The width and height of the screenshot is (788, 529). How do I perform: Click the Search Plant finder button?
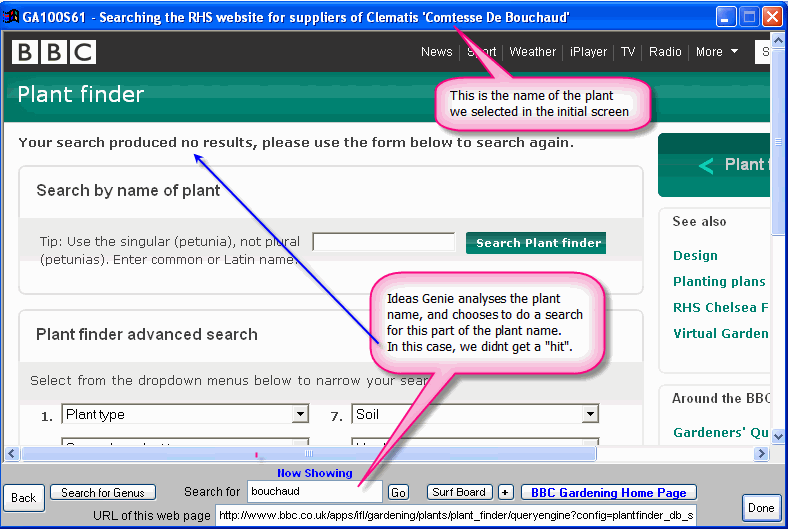click(x=536, y=243)
